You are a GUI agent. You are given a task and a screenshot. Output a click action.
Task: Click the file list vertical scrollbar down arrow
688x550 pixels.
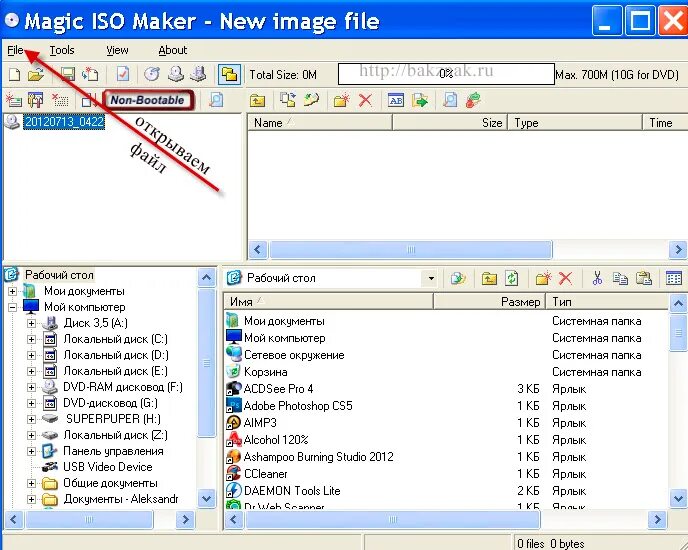pos(678,499)
